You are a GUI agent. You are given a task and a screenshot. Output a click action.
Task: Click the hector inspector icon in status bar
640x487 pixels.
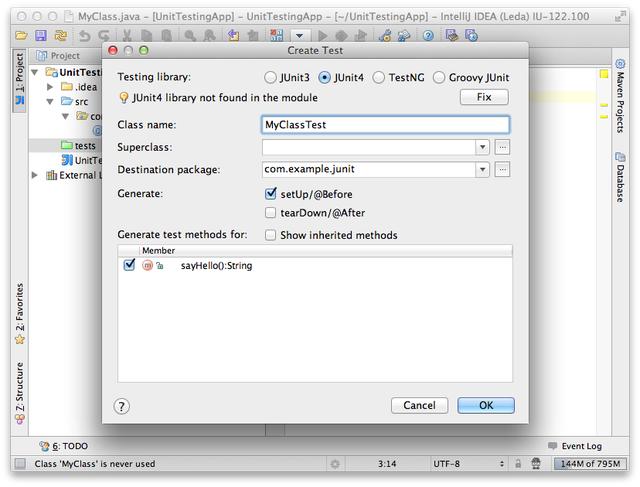point(536,464)
